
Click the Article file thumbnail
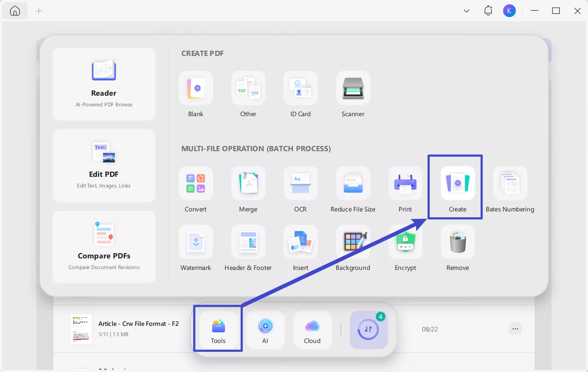point(81,329)
